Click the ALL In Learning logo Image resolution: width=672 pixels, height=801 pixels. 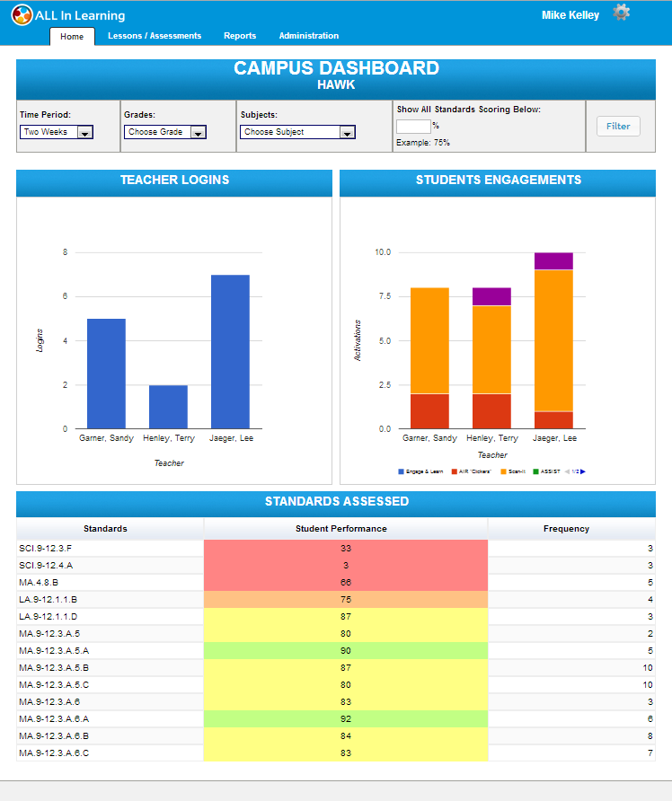tap(68, 15)
